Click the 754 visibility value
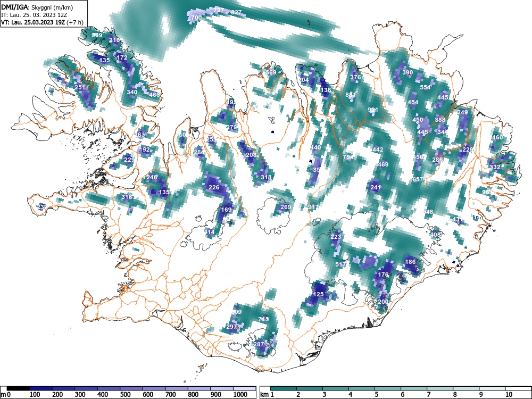The width and height of the screenshot is (532, 399). click(348, 157)
